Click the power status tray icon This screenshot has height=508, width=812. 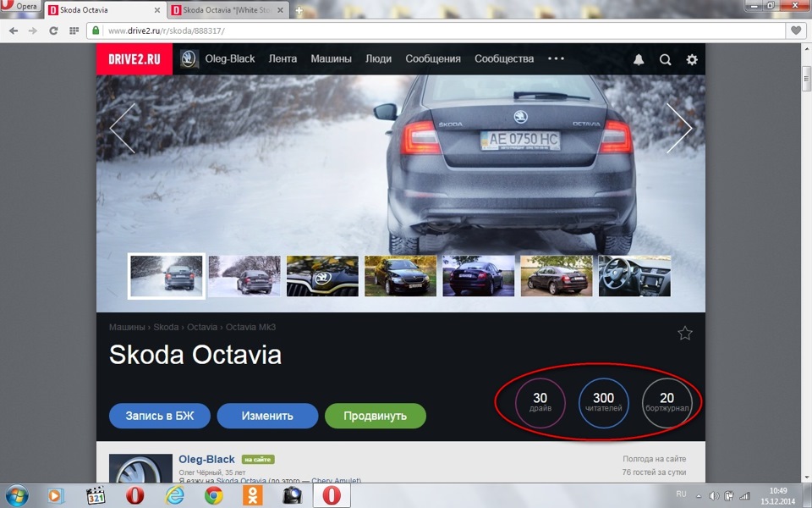(729, 496)
